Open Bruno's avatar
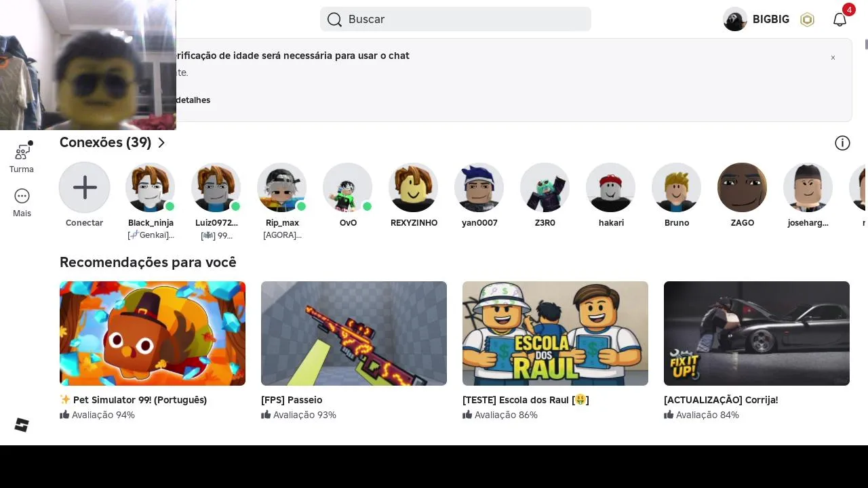868x488 pixels. 677,187
